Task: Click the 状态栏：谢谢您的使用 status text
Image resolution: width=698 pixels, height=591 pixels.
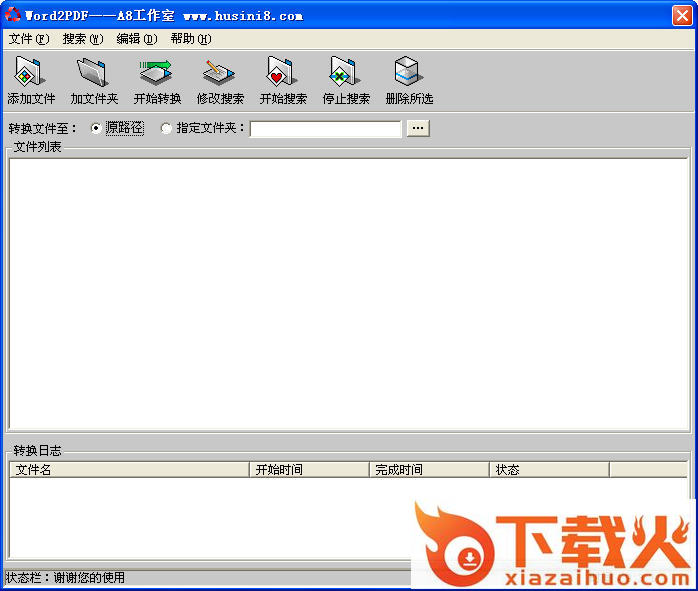Action: [65, 578]
